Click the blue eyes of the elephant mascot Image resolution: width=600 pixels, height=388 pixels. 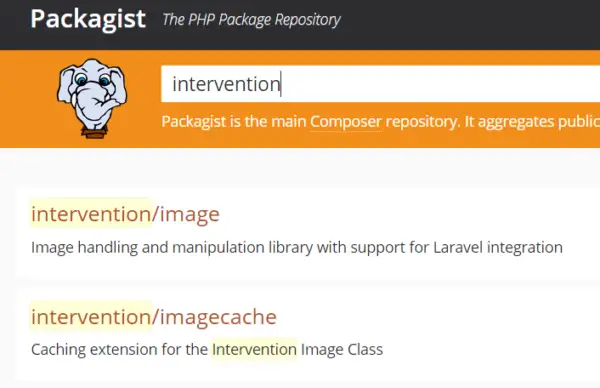coord(92,80)
